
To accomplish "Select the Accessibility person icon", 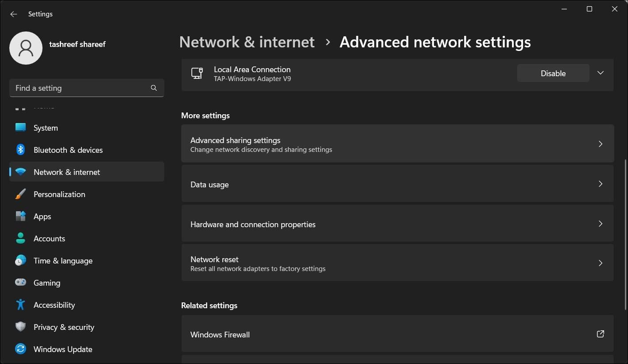I will click(x=20, y=305).
